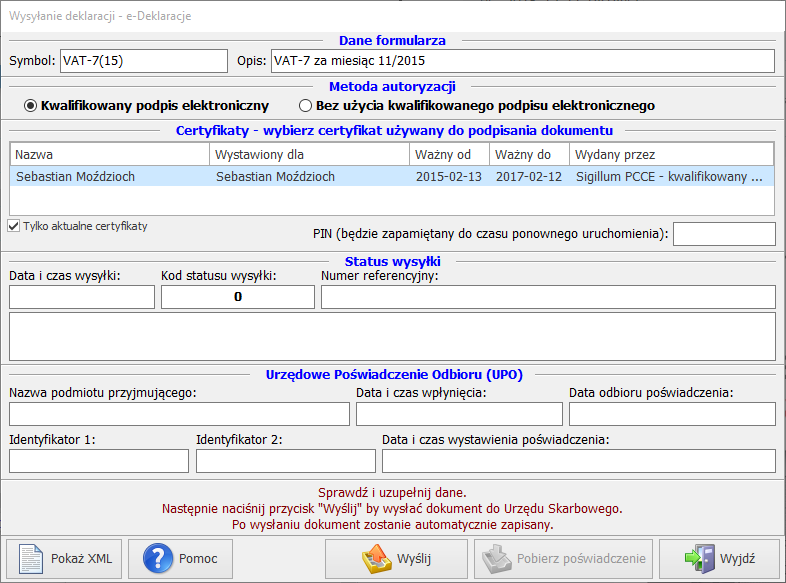Click the Numer referencyjny field
This screenshot has height=583, width=786.
(548, 297)
